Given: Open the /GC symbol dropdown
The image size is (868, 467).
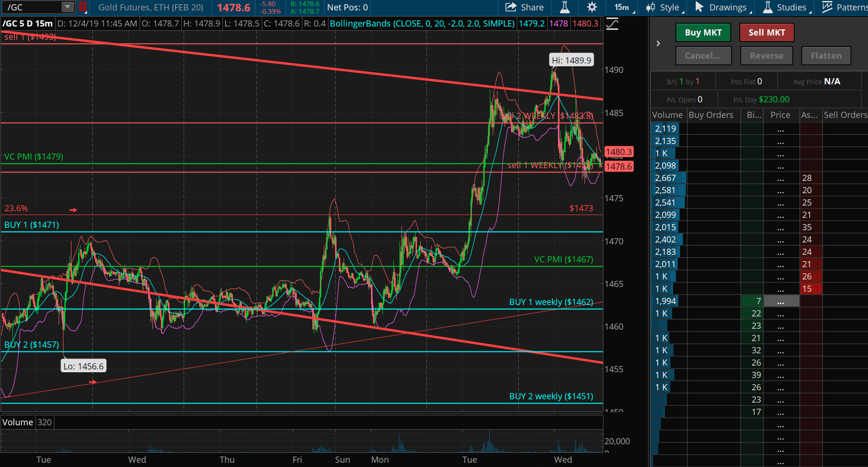Looking at the screenshot, I should [x=68, y=7].
